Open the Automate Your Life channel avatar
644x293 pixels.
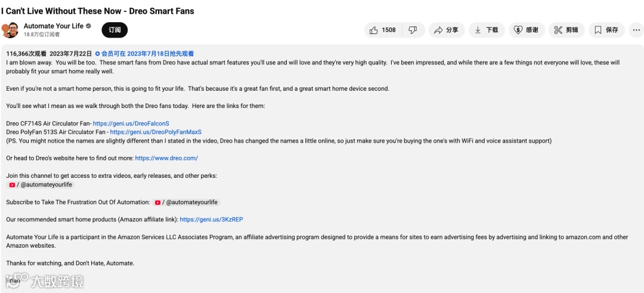click(x=10, y=30)
